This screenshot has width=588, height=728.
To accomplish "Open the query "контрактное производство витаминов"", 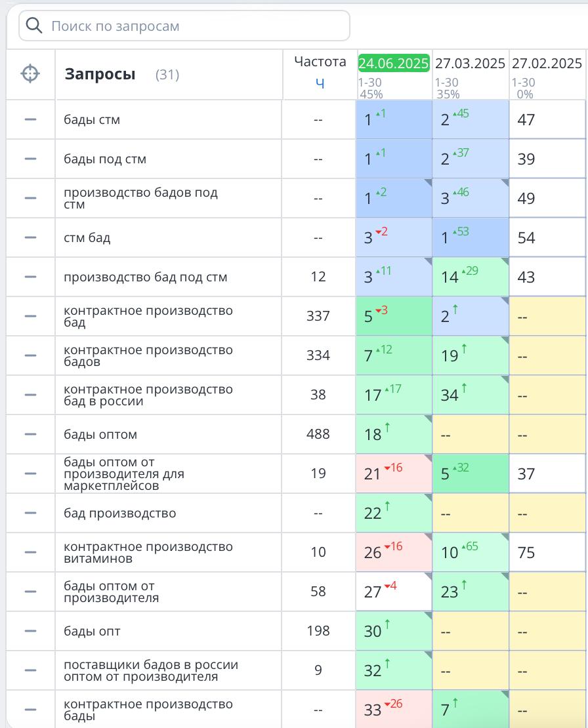I will [x=148, y=552].
